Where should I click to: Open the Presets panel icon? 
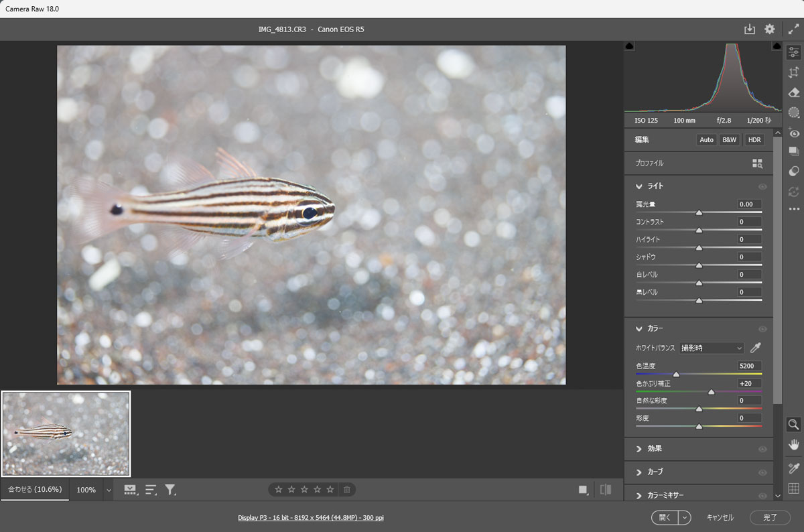tap(794, 172)
